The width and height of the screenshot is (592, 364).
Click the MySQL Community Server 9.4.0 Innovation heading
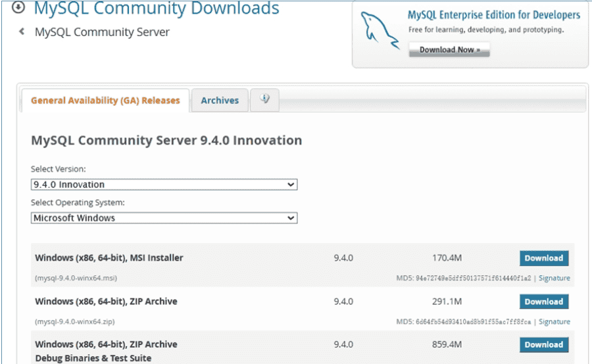coord(166,141)
